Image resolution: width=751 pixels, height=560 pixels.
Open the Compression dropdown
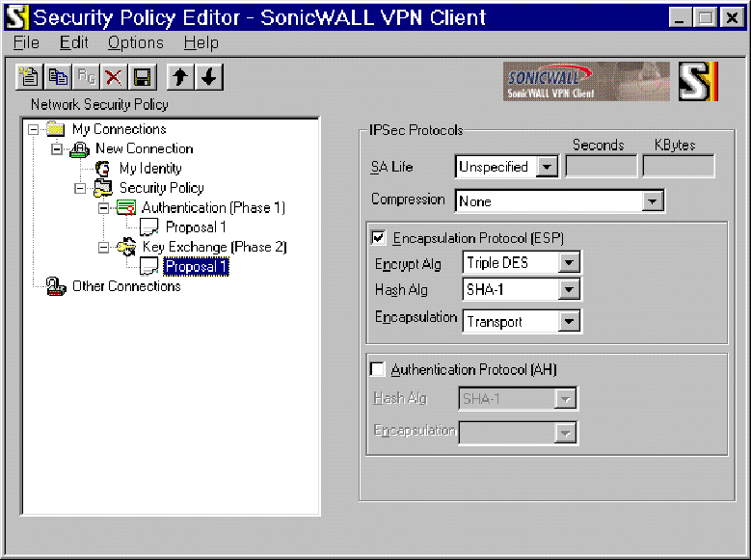click(x=653, y=201)
